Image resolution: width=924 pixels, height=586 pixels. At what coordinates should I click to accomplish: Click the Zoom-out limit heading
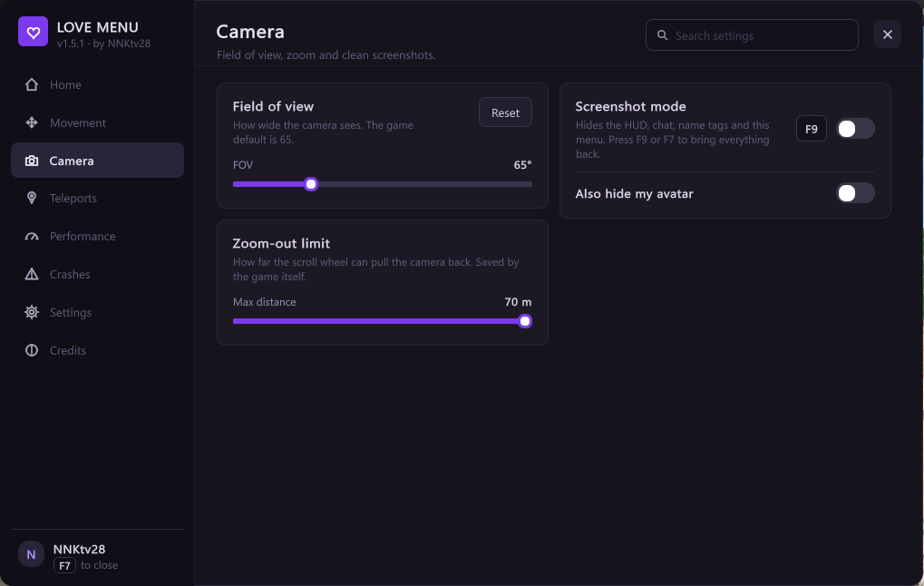(281, 243)
